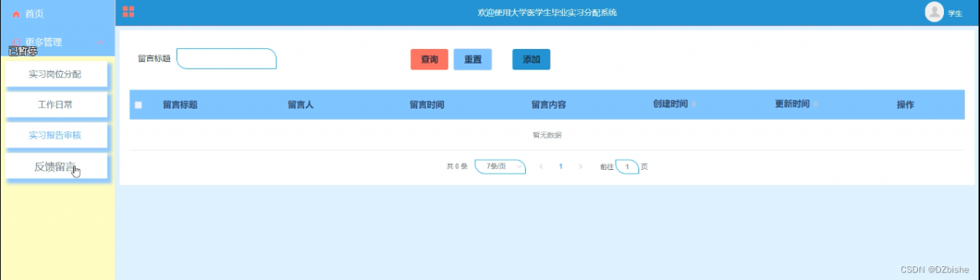Viewport: 980px width, 280px height.
Task: Click the 添加 add button
Action: click(x=531, y=59)
